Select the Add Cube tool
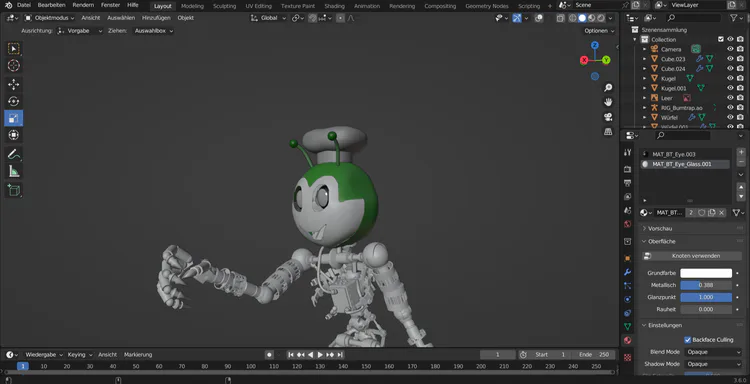Viewport: 750px width, 384px height. (13, 190)
